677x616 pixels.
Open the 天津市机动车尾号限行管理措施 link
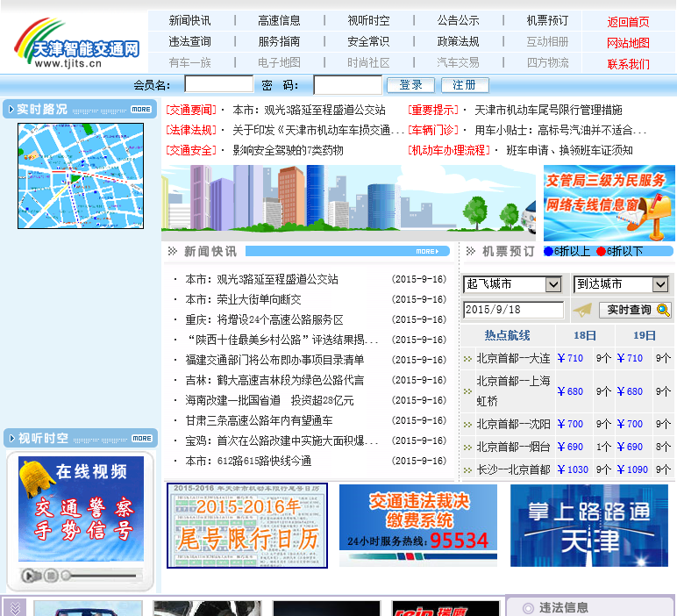pos(548,111)
